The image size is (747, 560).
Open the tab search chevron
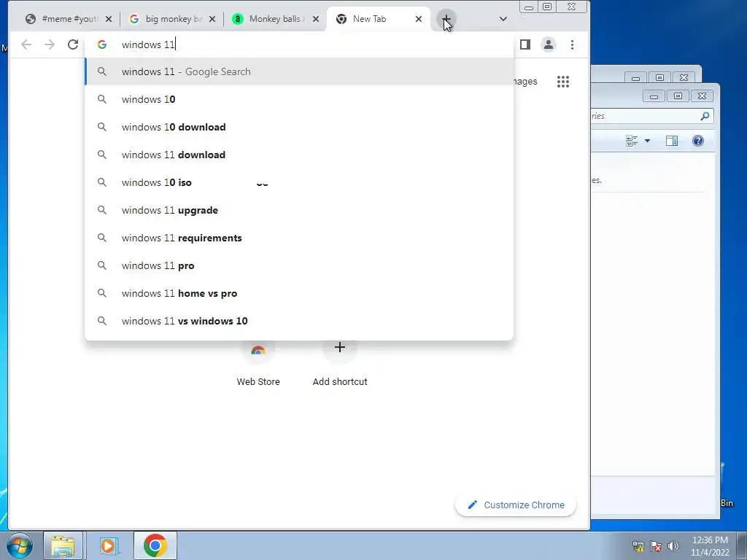pyautogui.click(x=503, y=19)
